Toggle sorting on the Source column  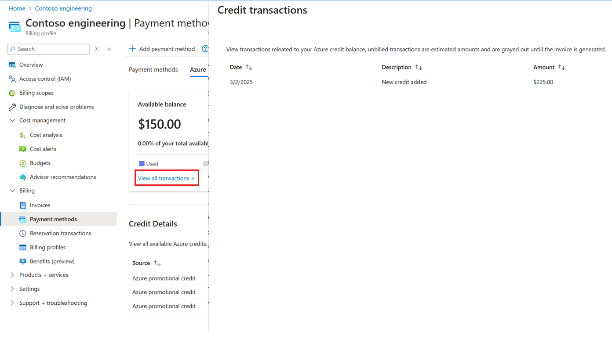point(146,263)
